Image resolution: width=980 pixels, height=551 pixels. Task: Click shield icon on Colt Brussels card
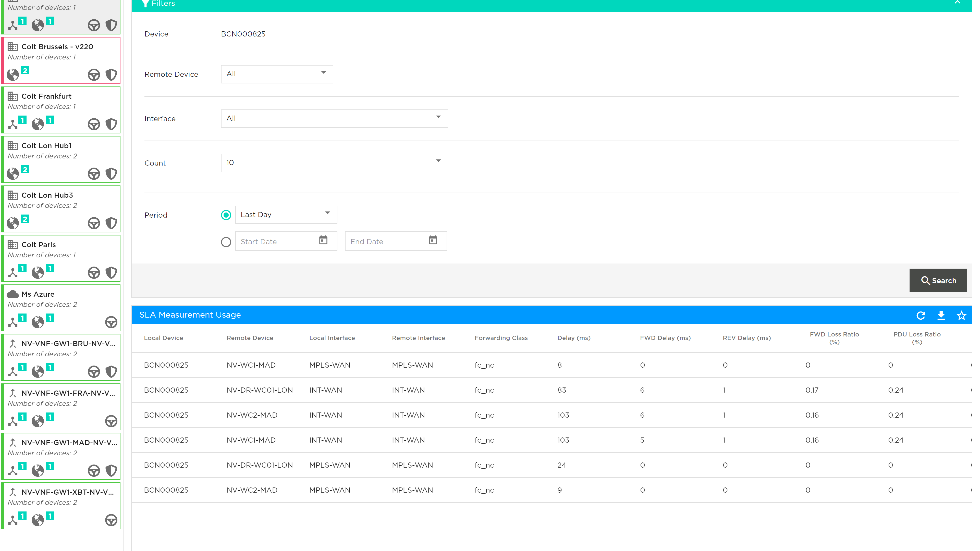tap(111, 74)
